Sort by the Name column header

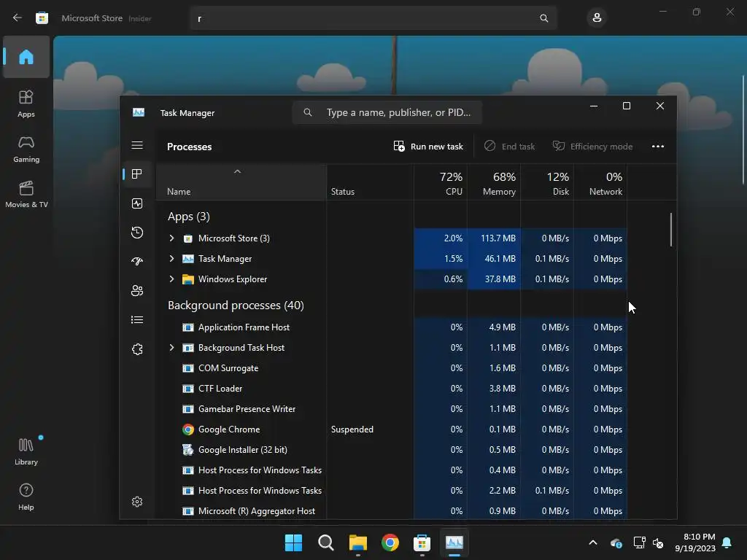coord(241,182)
